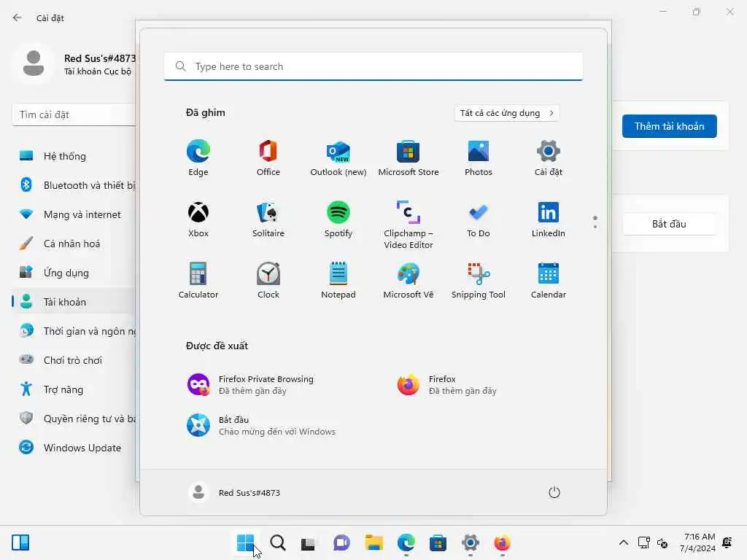The image size is (747, 560).
Task: Open LinkedIn pinned app
Action: coord(549,219)
